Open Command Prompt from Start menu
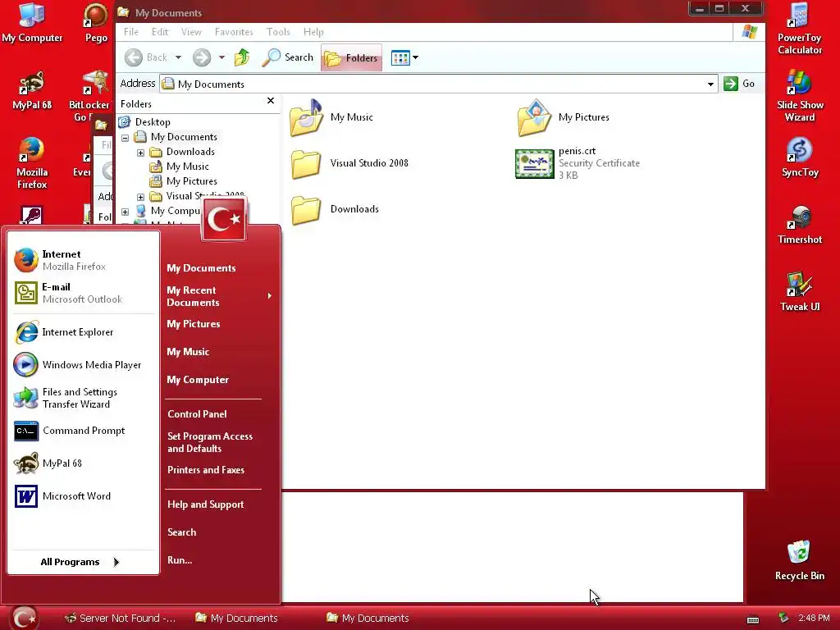 click(x=83, y=431)
